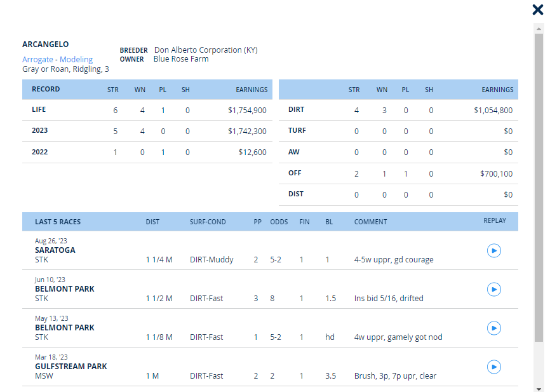Open the Arrogate sire link
Viewport: 550px width, 392px height.
37,59
